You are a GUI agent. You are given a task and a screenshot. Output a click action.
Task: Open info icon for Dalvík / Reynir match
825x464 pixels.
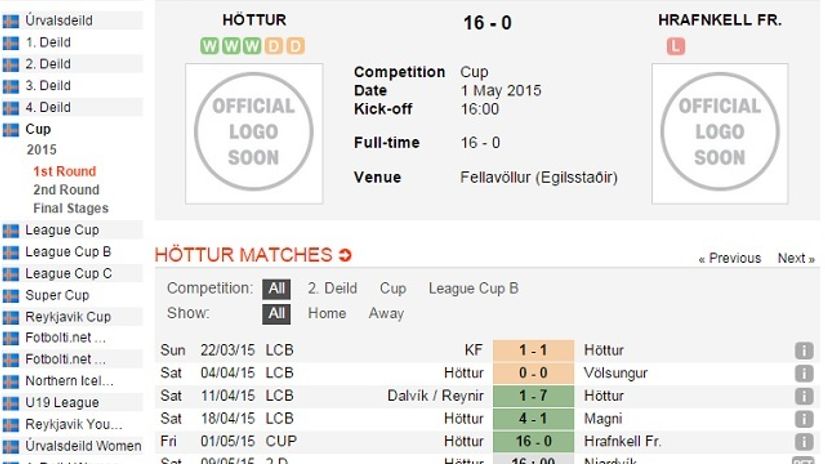[x=803, y=396]
